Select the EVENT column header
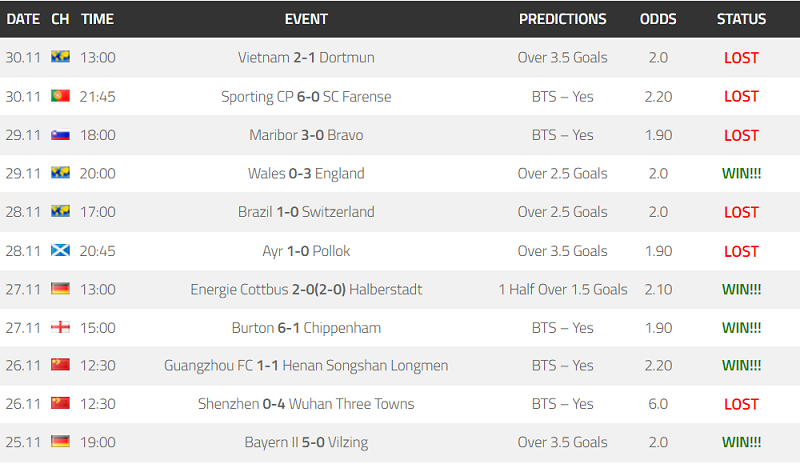Screen dimensions: 800x464 306,19
